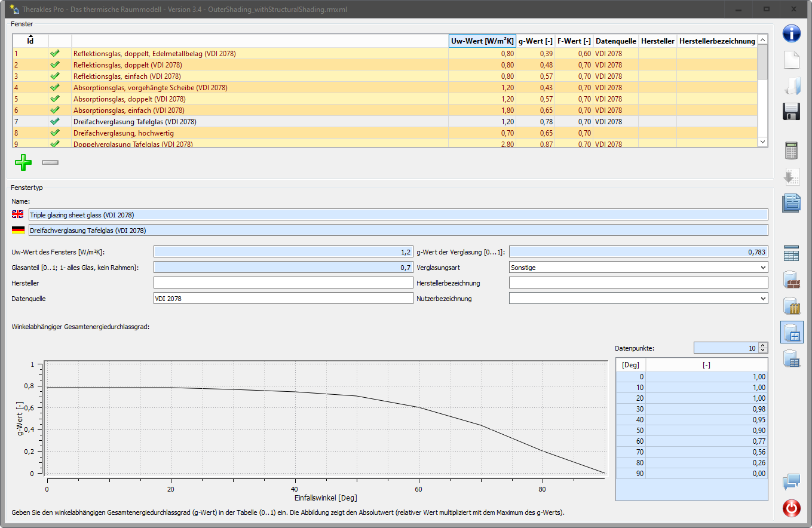Click the Herstellerbezeichnung input field
The width and height of the screenshot is (812, 528).
point(638,283)
